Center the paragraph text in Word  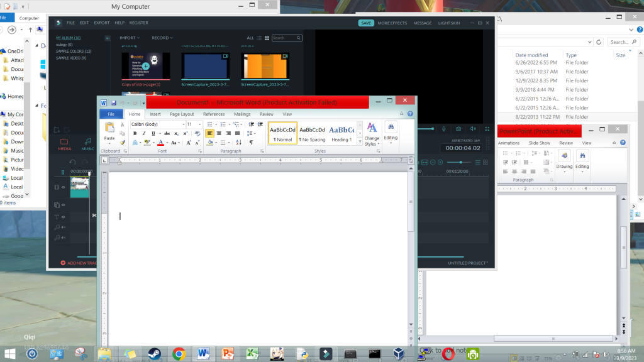click(x=219, y=133)
